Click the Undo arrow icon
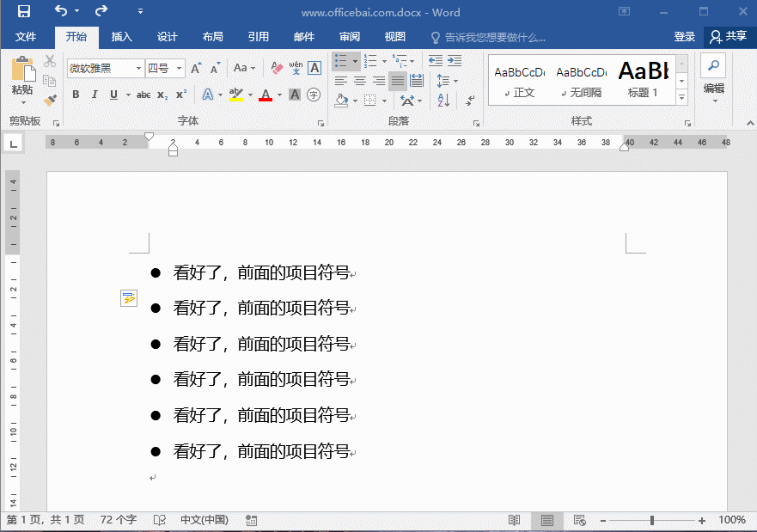 61,10
